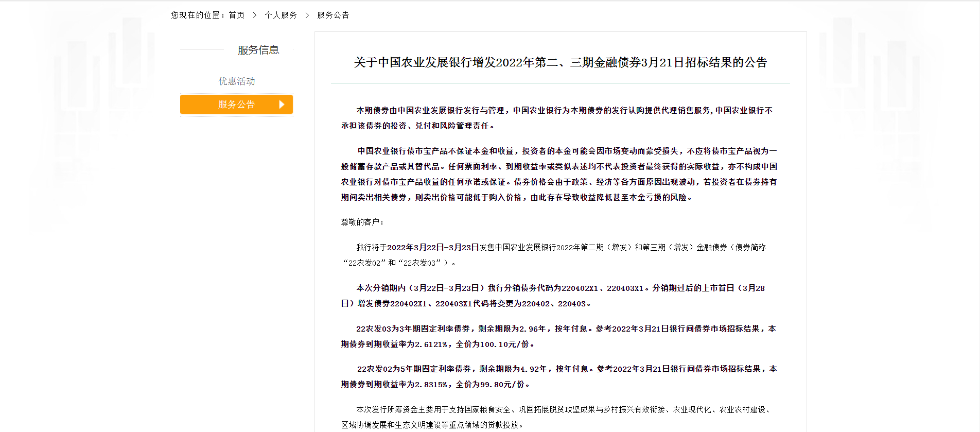Select 优惠活动 in the sidebar
980x432 pixels.
[x=237, y=81]
